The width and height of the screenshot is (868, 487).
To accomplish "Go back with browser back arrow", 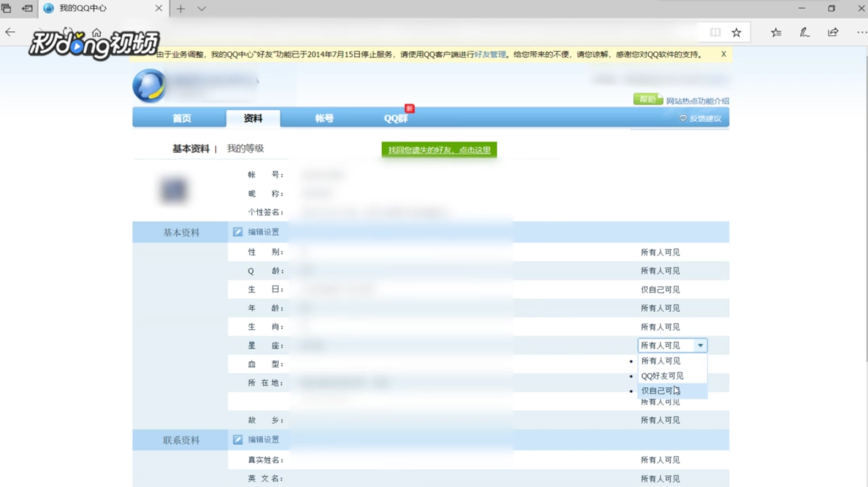I will (10, 33).
